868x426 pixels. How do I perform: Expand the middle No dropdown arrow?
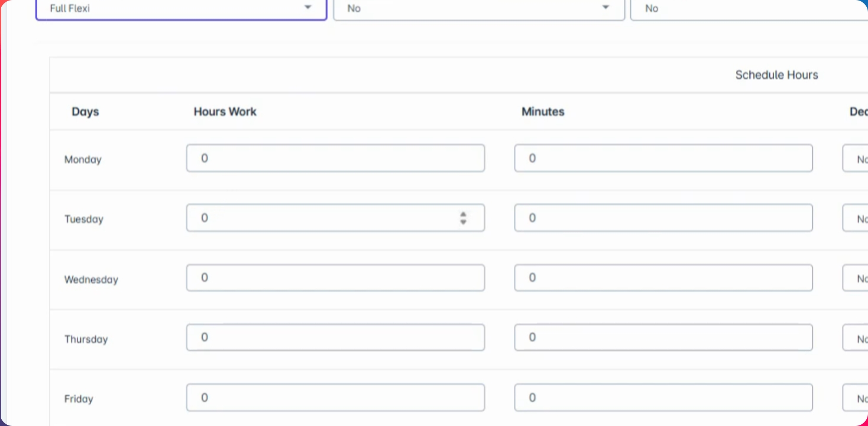pos(605,8)
